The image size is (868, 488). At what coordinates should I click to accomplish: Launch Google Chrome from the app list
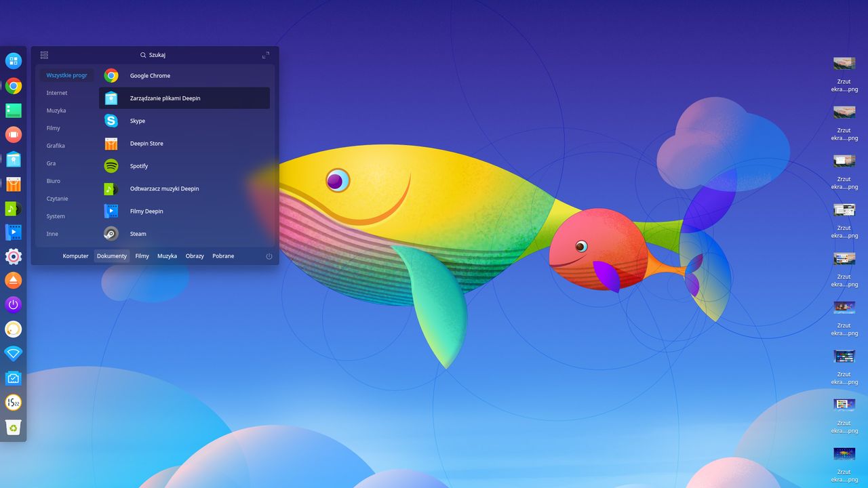[x=184, y=76]
